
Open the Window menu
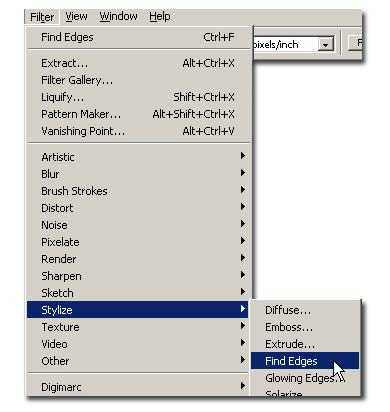tap(118, 16)
